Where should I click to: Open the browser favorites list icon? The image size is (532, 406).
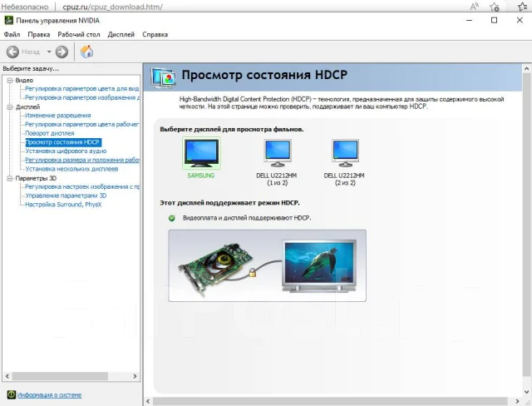coord(523,7)
